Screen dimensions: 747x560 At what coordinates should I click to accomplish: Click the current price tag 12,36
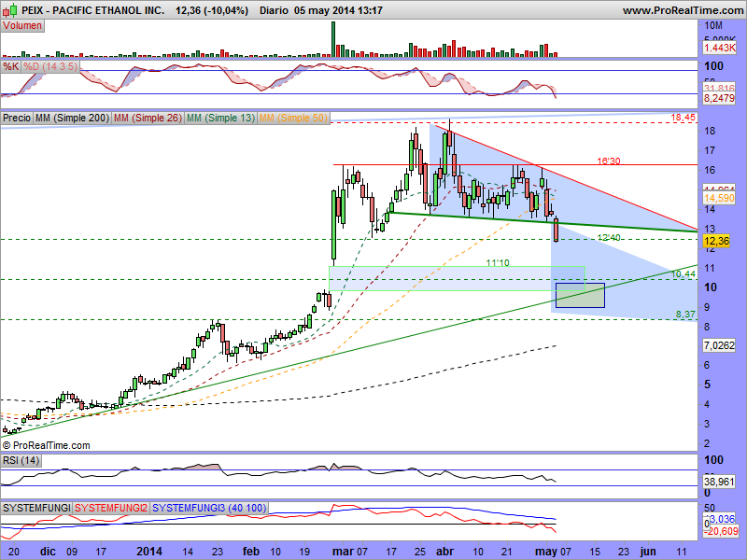[x=716, y=241]
